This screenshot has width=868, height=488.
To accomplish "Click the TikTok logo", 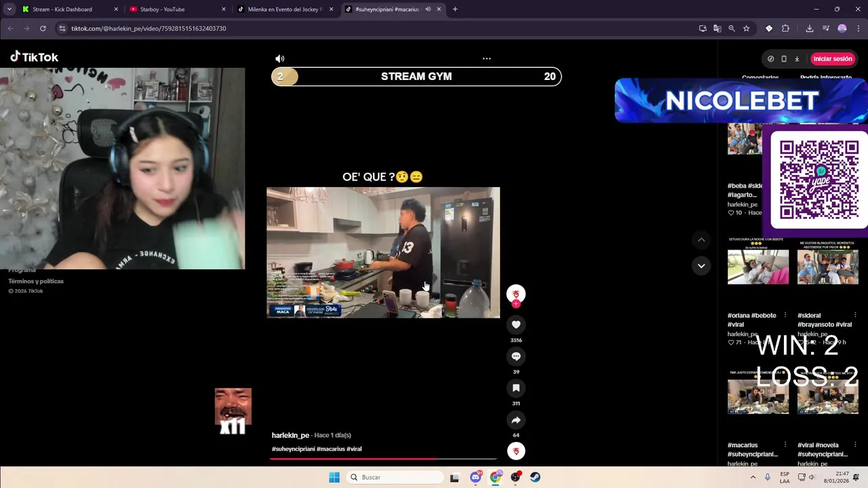I will pyautogui.click(x=34, y=57).
